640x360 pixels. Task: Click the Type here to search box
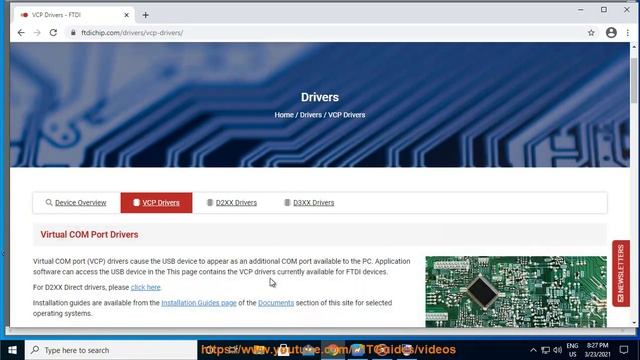111,350
